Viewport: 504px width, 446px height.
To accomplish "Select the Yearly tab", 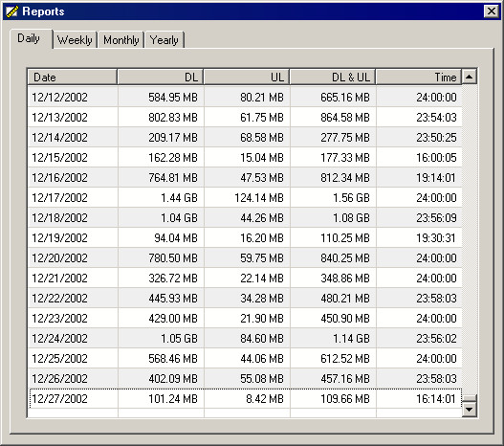I will pos(164,40).
